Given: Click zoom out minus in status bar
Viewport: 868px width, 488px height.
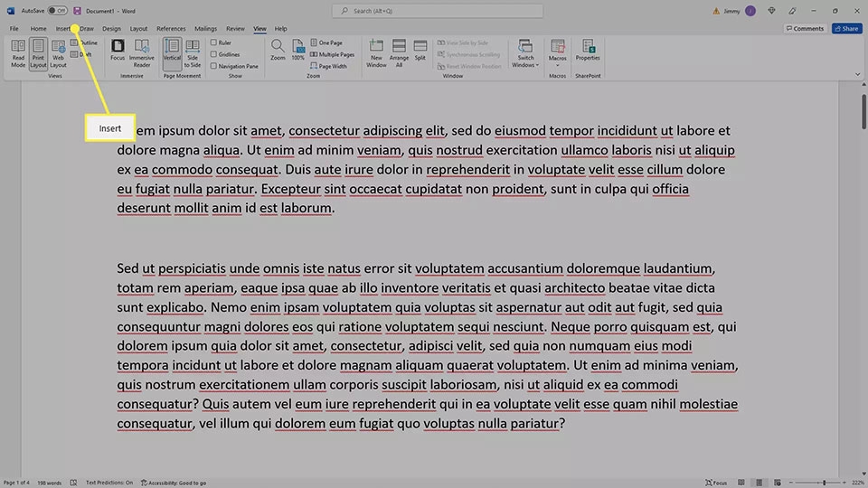Looking at the screenshot, I should coord(791,483).
